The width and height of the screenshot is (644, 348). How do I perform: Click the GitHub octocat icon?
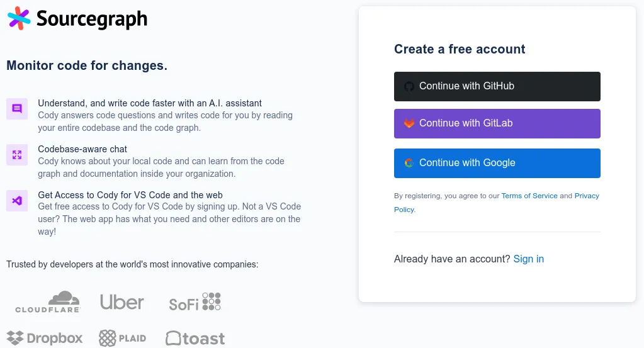pos(409,86)
